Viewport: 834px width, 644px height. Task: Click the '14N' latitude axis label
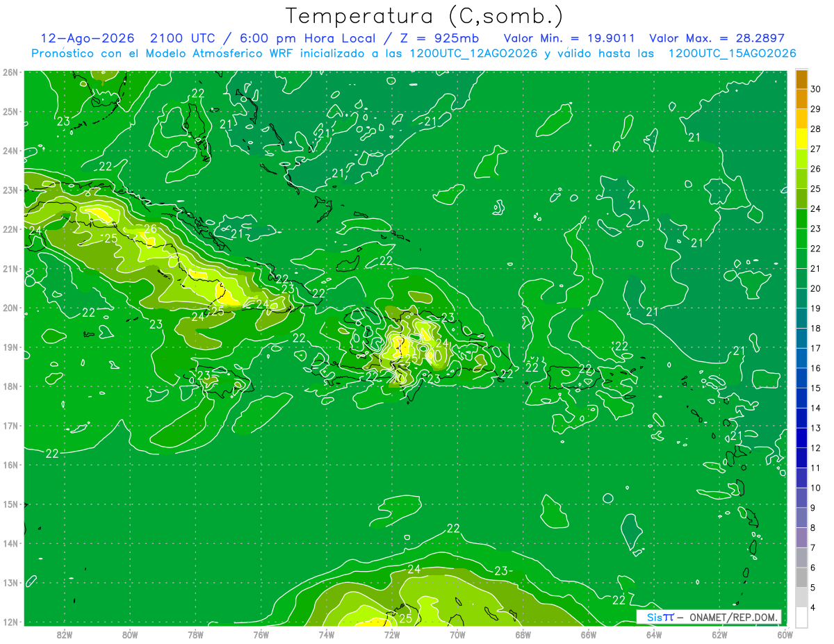tap(10, 543)
